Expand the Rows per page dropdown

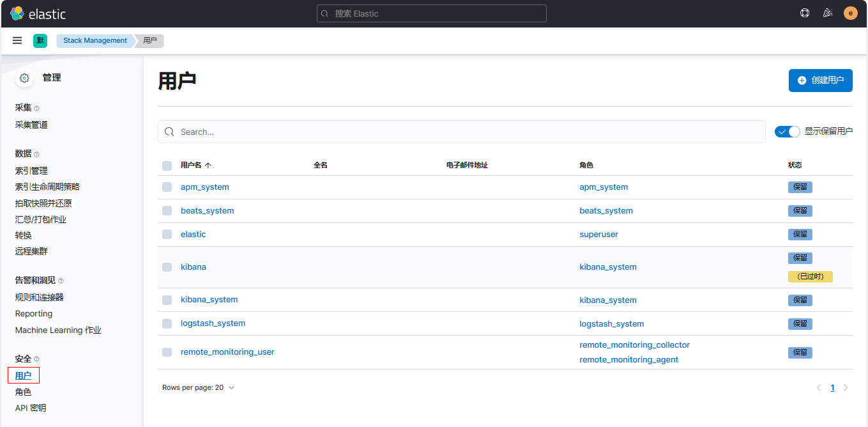point(198,387)
